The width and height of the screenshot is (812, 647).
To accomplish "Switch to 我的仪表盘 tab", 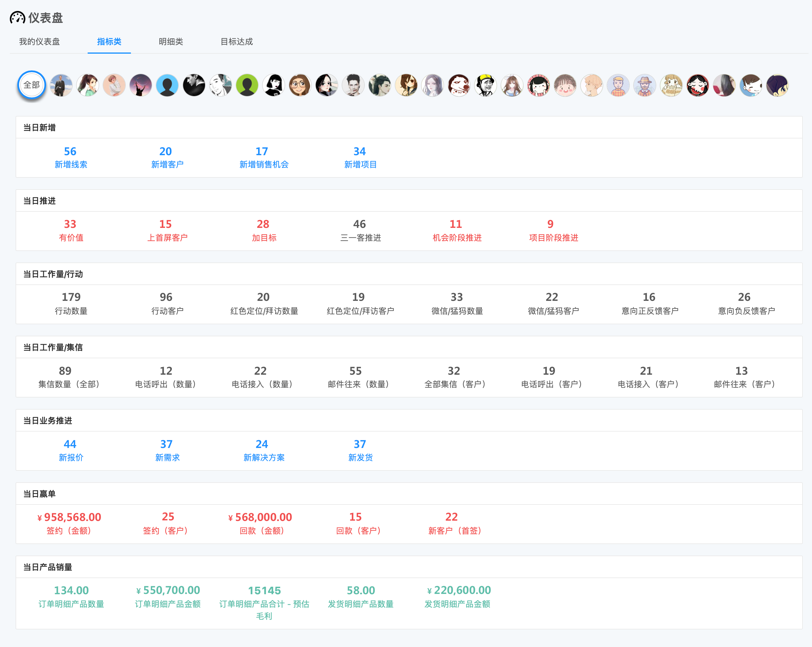I will coord(40,42).
